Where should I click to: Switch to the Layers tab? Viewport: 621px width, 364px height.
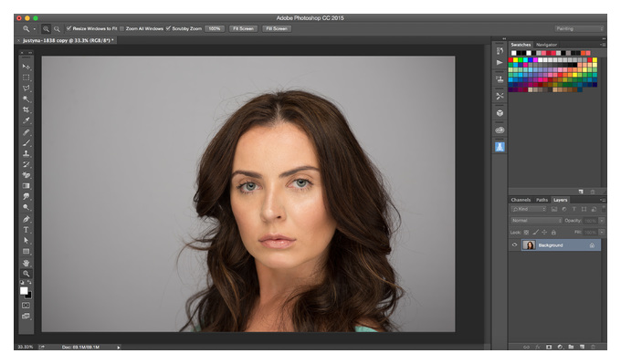point(560,200)
